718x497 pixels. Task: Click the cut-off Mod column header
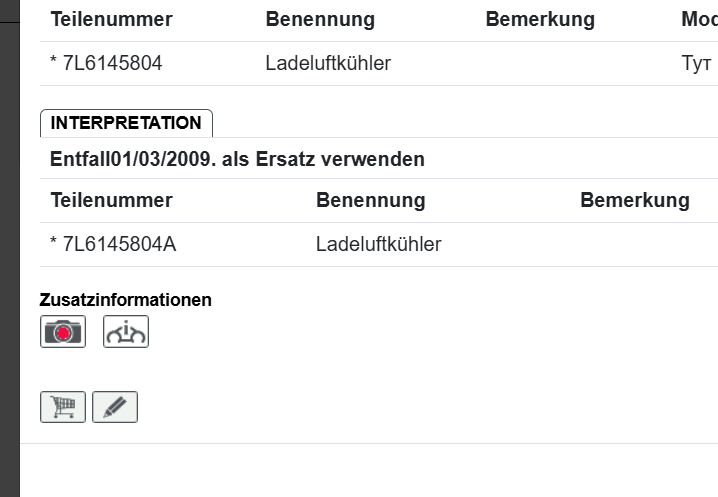699,20
